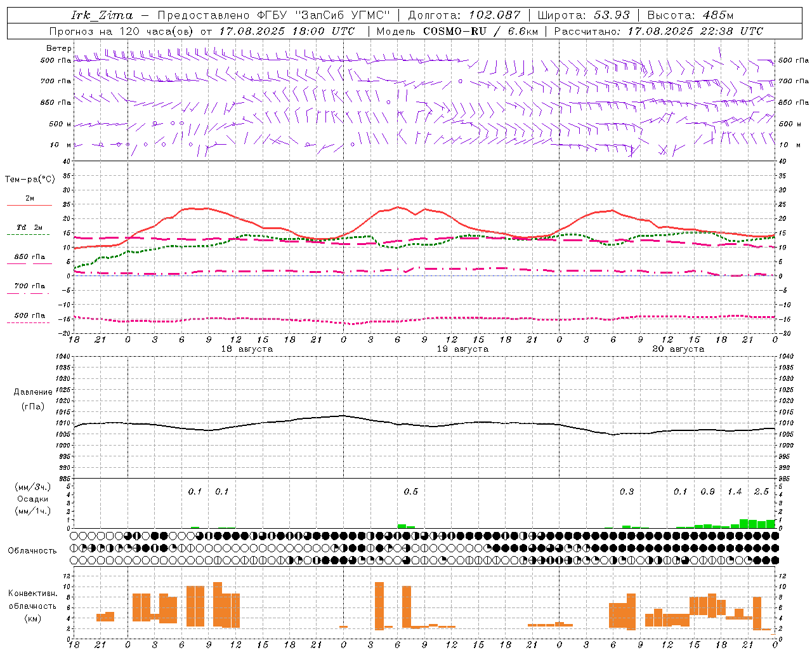This screenshot has width=812, height=650.
Task: Select the latitude value 53.93
Action: [x=612, y=15]
